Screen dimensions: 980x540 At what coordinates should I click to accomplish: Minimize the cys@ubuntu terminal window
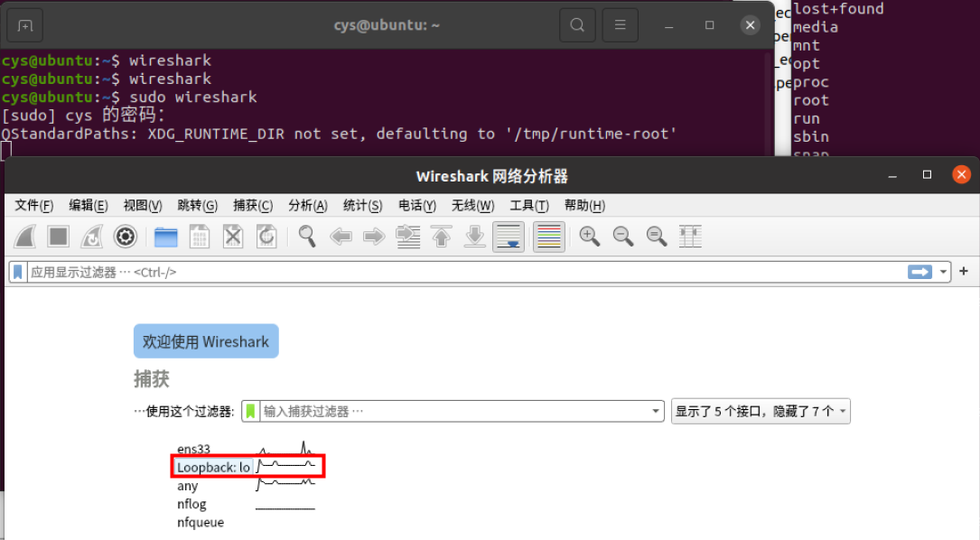[668, 25]
